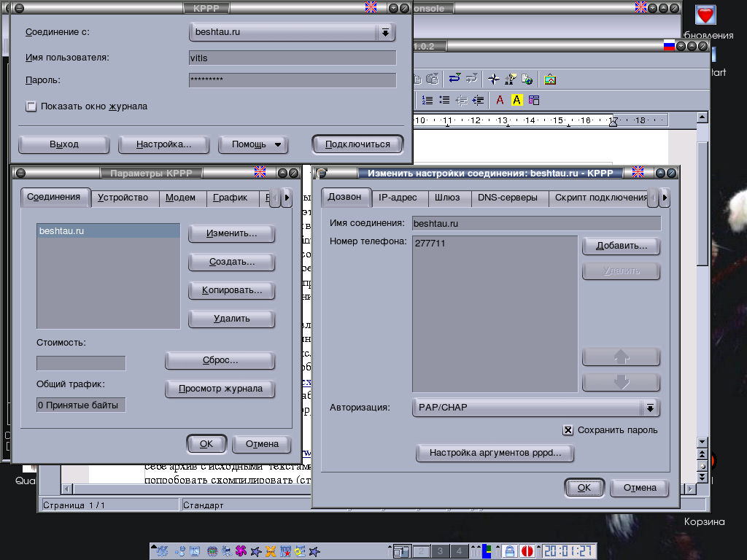This screenshot has width=747, height=560.
Task: Click the 'Корзина' desktop trash label
Action: 704,522
